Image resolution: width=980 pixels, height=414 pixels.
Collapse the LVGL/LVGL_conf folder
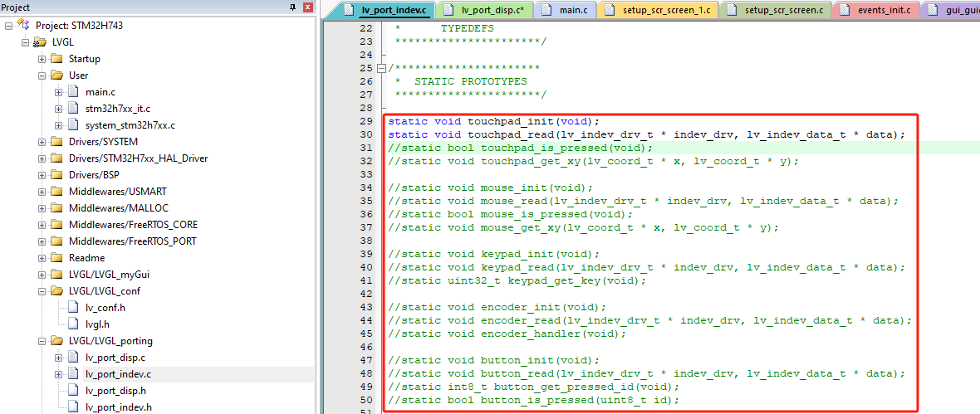pyautogui.click(x=42, y=291)
